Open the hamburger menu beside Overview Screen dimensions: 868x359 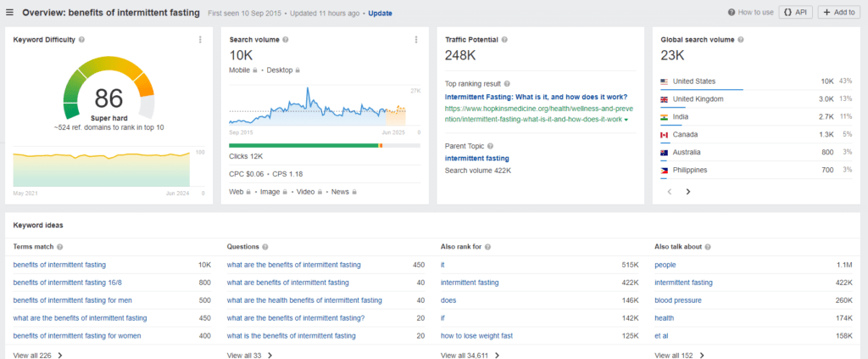tap(9, 12)
